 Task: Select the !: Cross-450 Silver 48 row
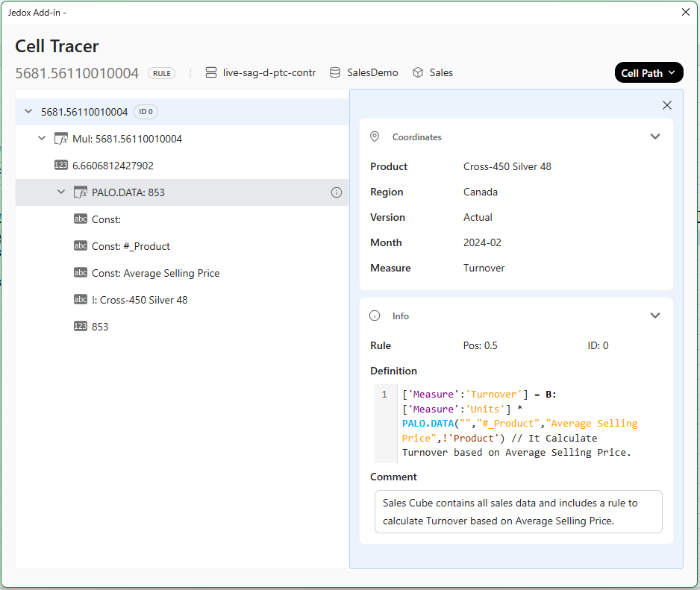(140, 300)
